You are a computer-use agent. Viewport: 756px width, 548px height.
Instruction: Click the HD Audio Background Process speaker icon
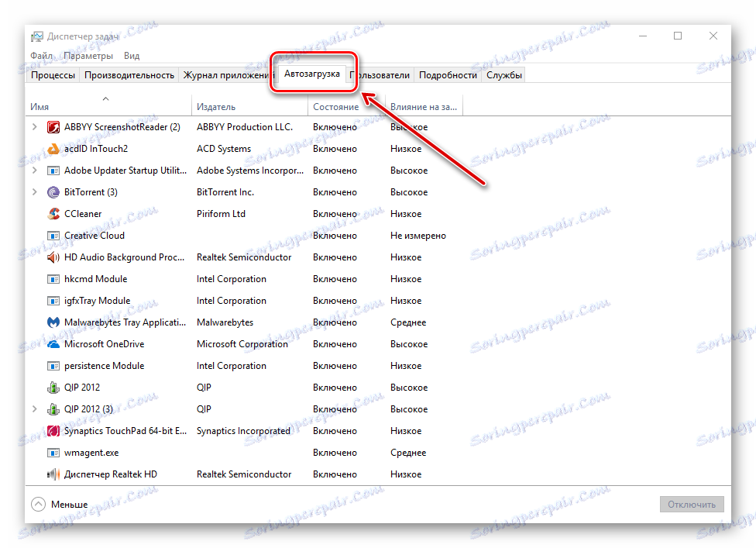point(53,257)
